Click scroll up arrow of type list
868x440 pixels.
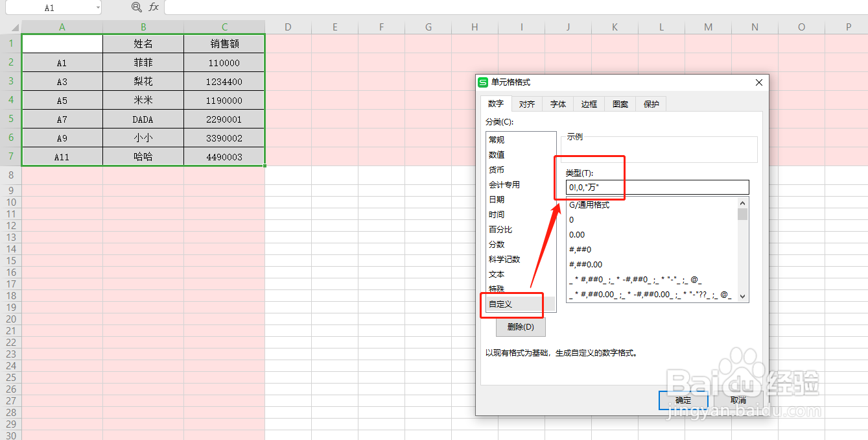(743, 202)
